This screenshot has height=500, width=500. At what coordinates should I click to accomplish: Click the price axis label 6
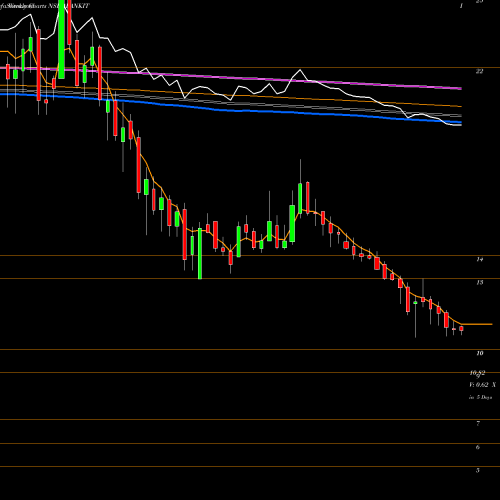click(x=478, y=447)
